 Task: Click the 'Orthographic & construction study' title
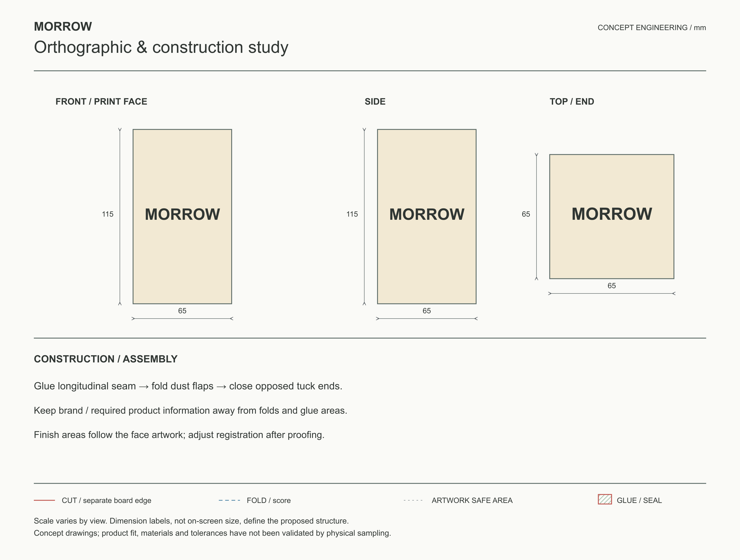(x=161, y=47)
